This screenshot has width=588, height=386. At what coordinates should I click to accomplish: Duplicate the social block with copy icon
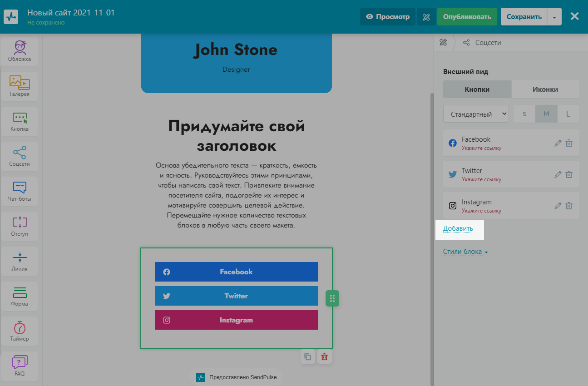[x=308, y=356]
